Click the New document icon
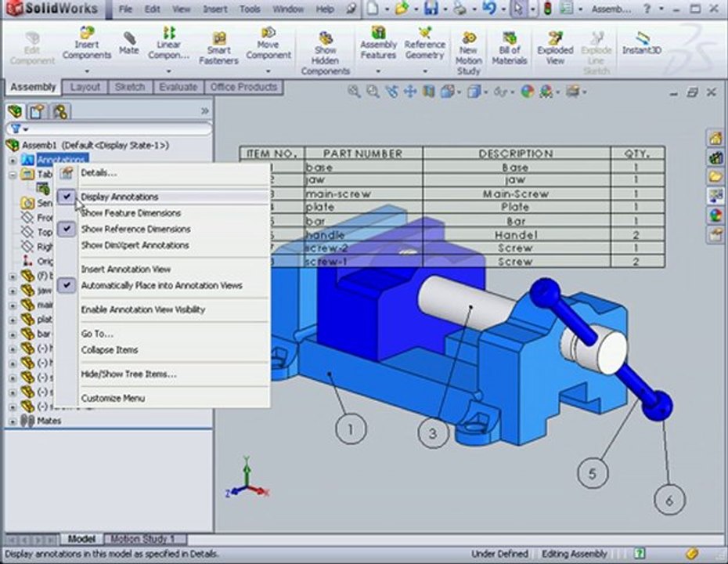This screenshot has width=728, height=564. (x=373, y=9)
